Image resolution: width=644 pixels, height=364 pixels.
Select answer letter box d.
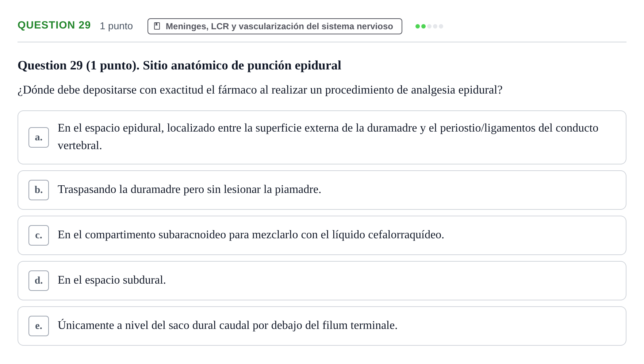click(39, 281)
